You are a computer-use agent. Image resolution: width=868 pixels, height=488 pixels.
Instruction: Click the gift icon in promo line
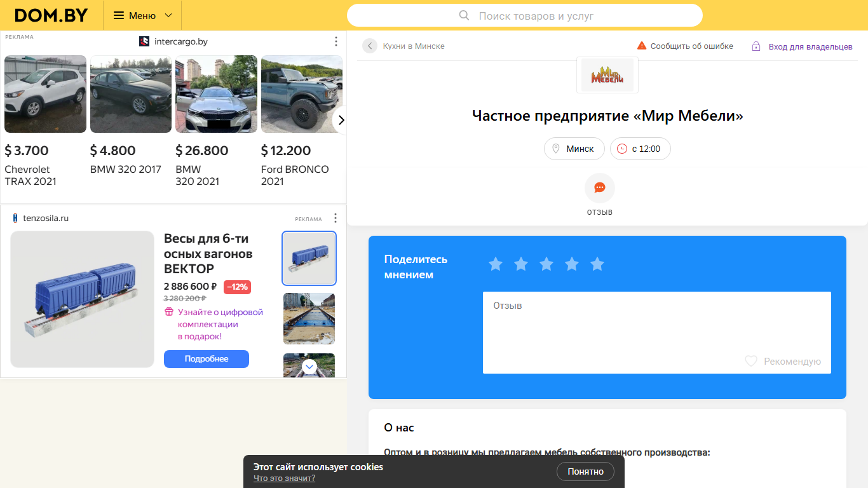click(169, 312)
